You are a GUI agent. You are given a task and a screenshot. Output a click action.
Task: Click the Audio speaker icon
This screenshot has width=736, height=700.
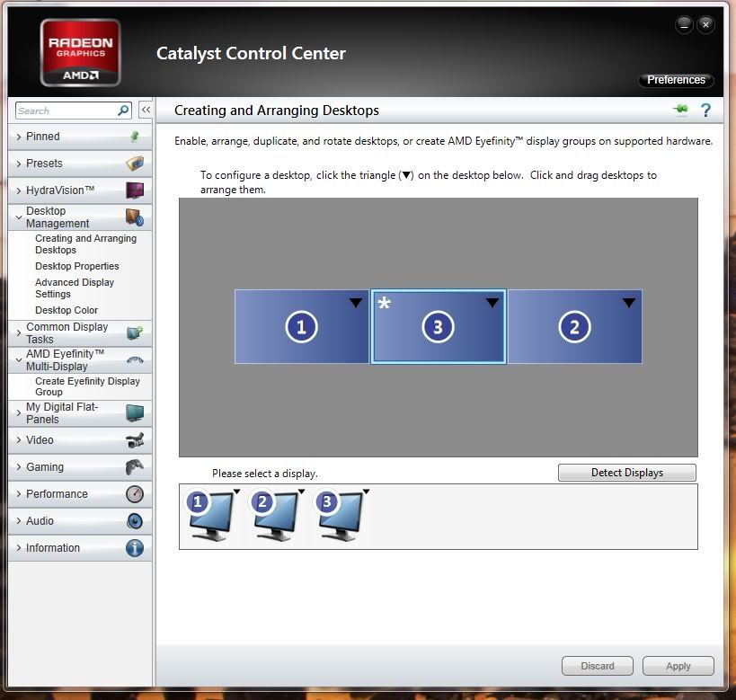pyautogui.click(x=135, y=521)
